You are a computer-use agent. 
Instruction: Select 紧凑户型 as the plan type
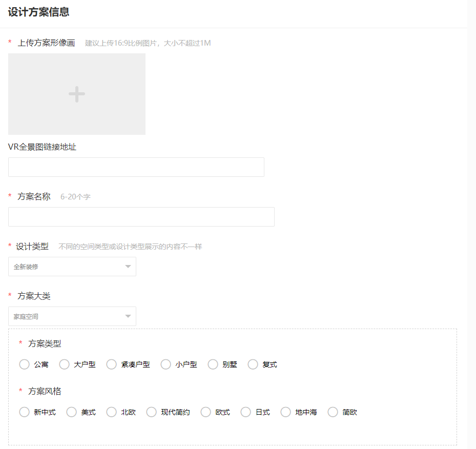tap(112, 364)
